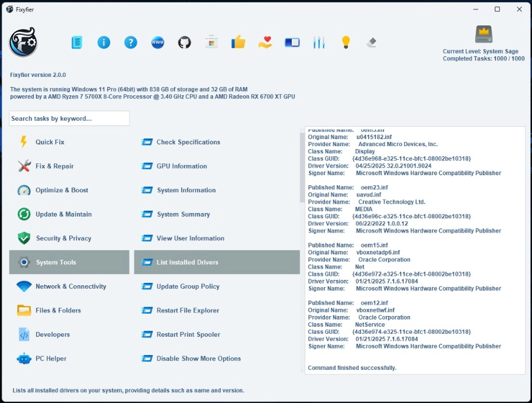Open the sliders settings icon

319,43
